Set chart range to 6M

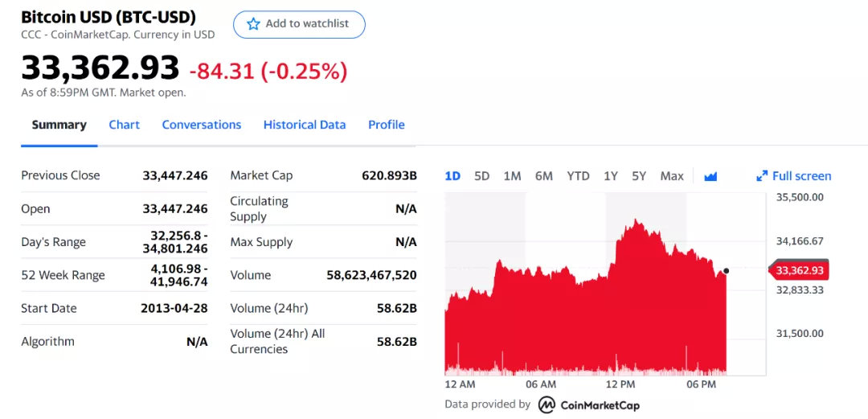click(544, 176)
